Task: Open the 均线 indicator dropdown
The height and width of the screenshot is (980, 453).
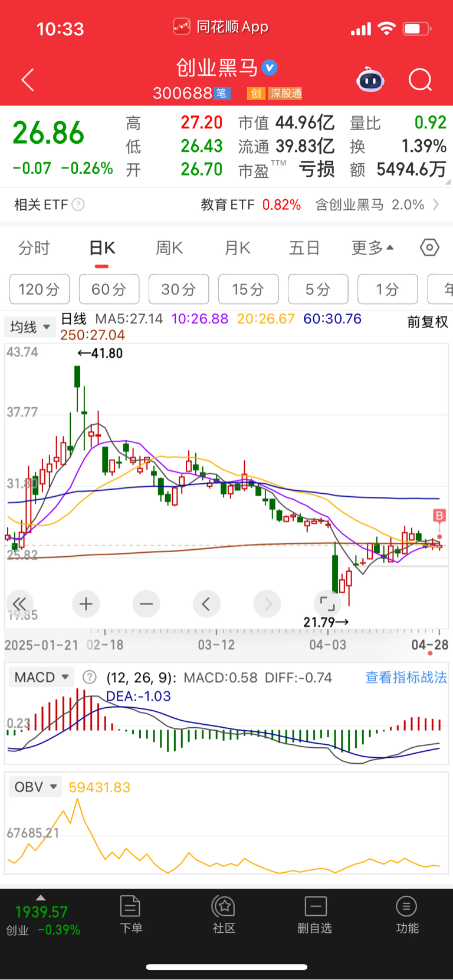Action: point(30,326)
